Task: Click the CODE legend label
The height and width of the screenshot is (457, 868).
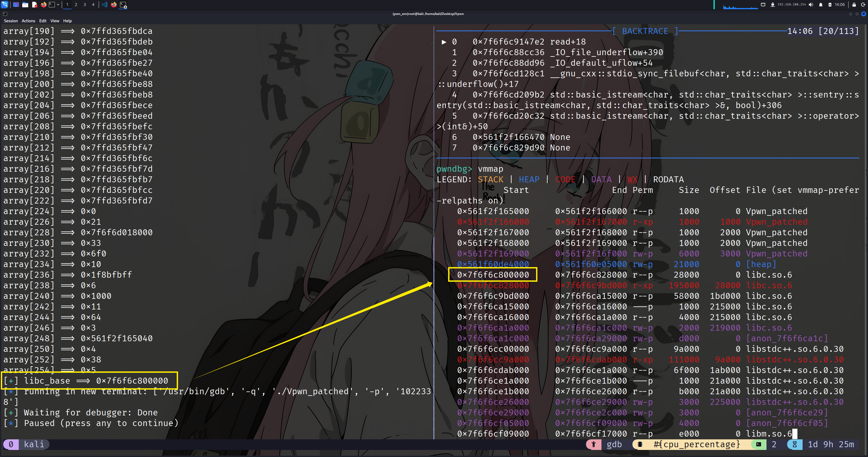Action: pyautogui.click(x=565, y=179)
